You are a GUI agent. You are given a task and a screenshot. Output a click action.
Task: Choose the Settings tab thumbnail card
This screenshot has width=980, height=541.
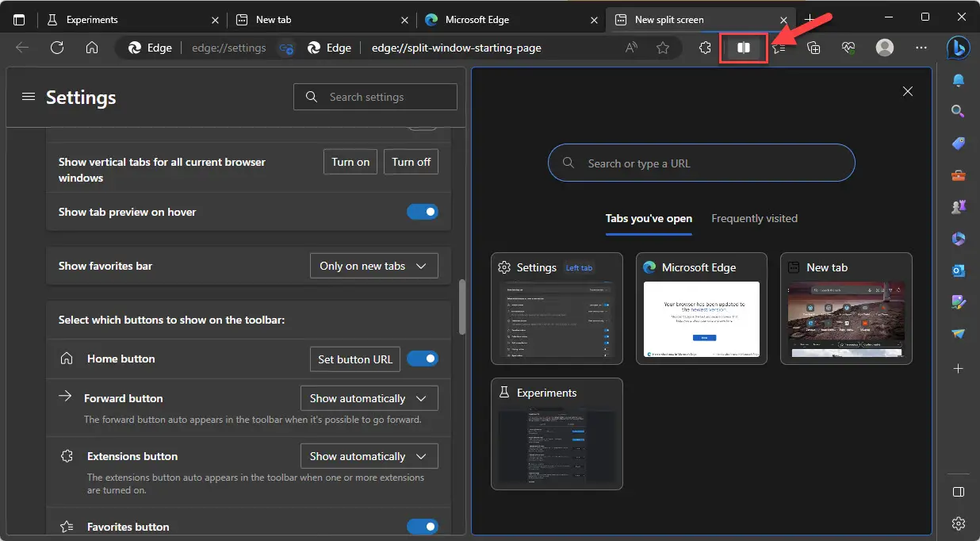tap(557, 309)
